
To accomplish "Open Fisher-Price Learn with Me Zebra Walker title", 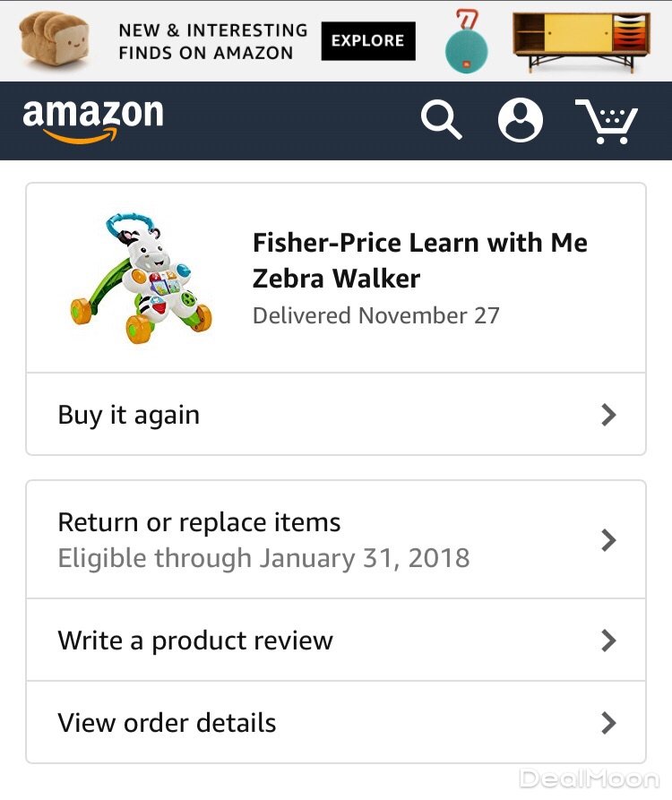I will pos(419,260).
